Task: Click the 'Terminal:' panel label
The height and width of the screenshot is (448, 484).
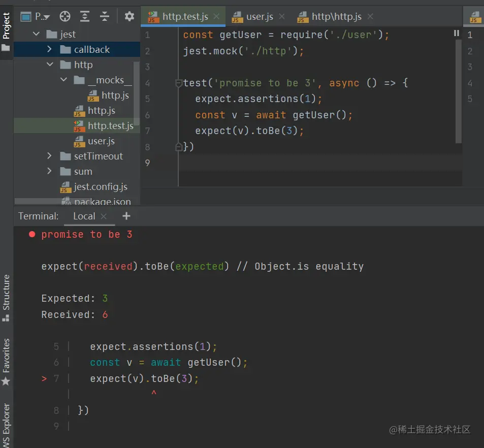Action: click(x=38, y=216)
